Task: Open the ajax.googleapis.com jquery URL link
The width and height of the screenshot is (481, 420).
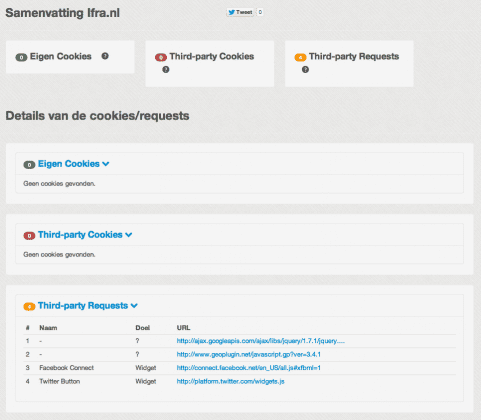Action: [x=261, y=341]
